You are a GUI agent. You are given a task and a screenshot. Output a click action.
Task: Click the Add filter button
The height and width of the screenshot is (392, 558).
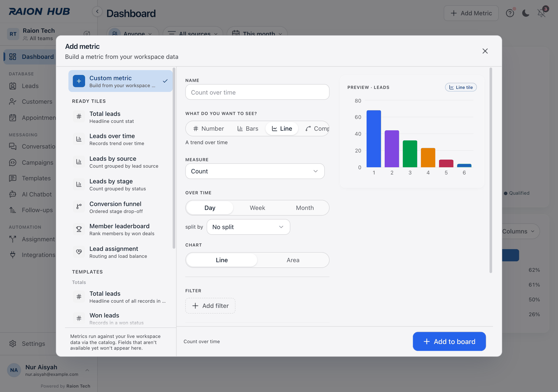pyautogui.click(x=210, y=306)
